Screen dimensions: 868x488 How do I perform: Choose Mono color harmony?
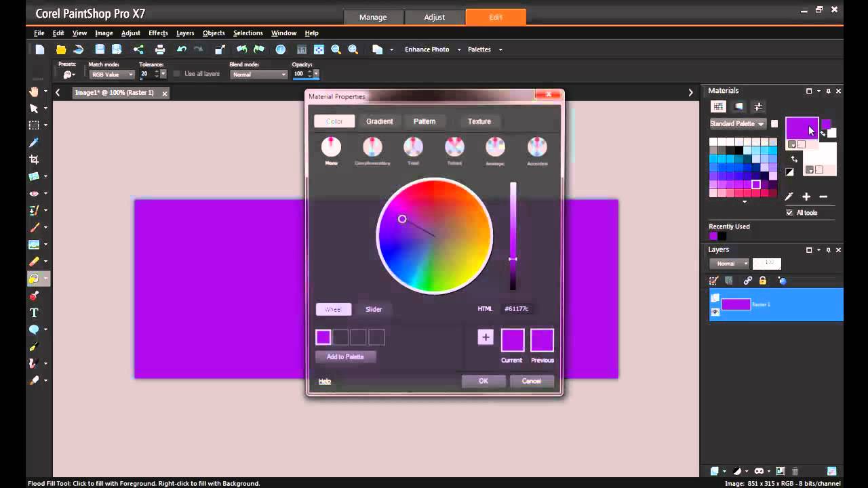pyautogui.click(x=331, y=147)
